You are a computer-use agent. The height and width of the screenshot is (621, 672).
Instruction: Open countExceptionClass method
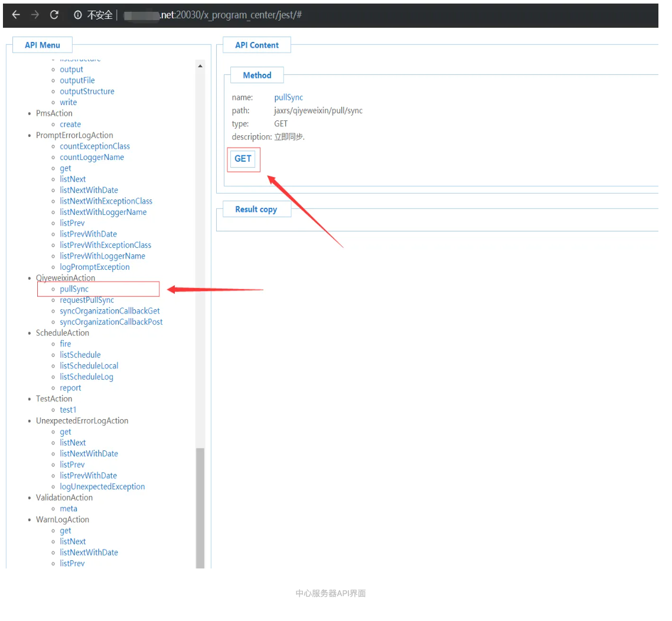(94, 146)
